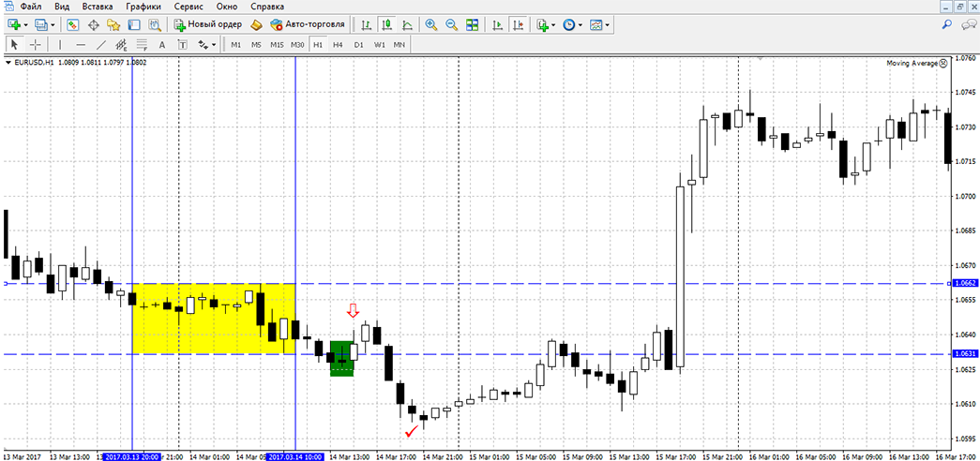Open the Вид menu
This screenshot has width=980, height=461.
tap(62, 7)
